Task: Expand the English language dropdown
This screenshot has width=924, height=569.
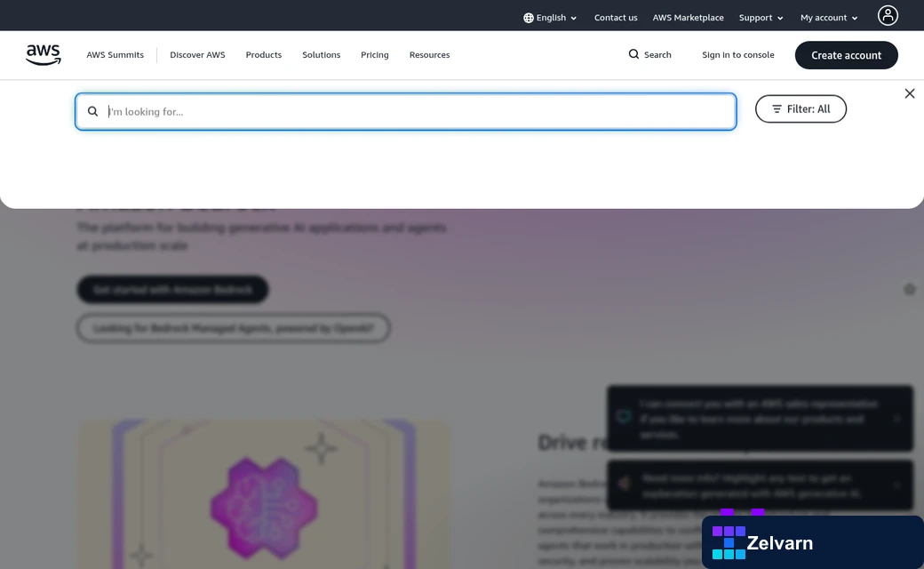Action: [x=550, y=18]
